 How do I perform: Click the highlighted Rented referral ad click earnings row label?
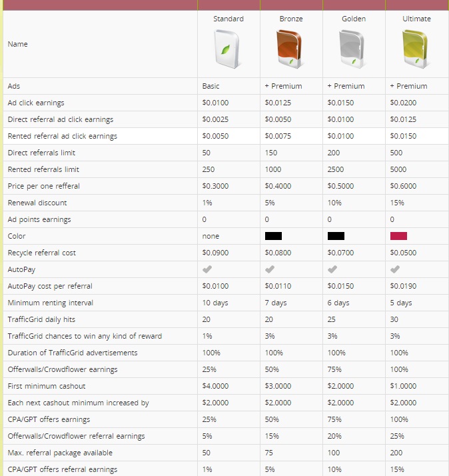coord(62,136)
